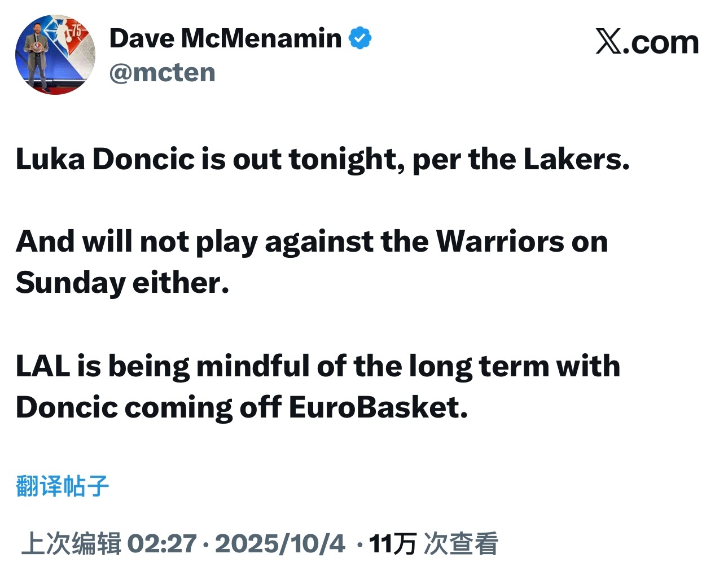The image size is (728, 580).
Task: Click the Dave McMenamin display name
Action: 225,38
